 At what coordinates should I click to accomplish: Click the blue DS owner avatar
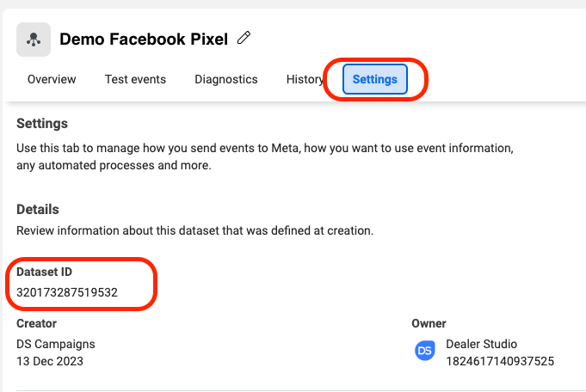point(424,352)
